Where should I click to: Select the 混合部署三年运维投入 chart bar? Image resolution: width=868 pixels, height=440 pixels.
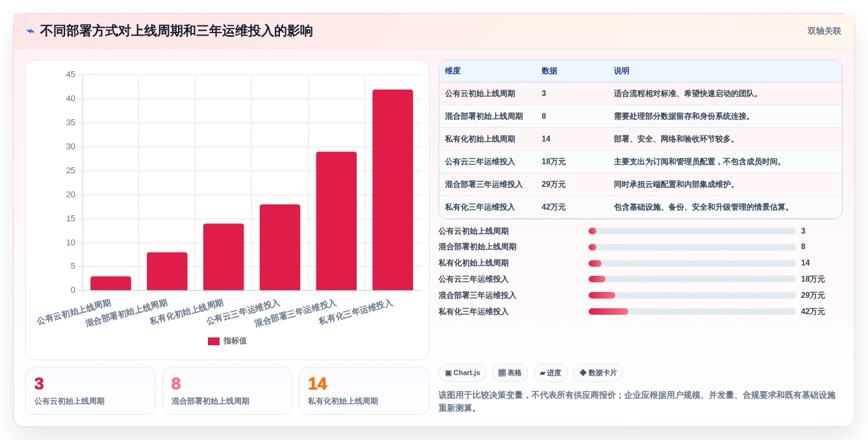tap(337, 221)
